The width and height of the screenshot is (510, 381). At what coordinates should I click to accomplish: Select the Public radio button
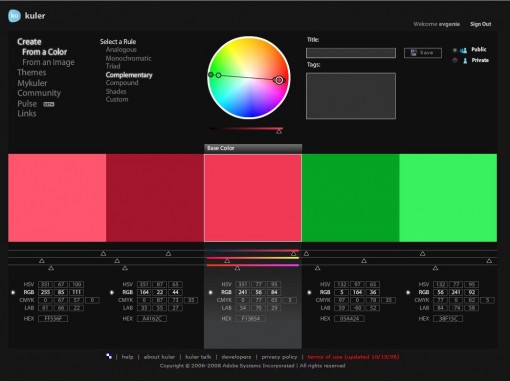pyautogui.click(x=455, y=50)
